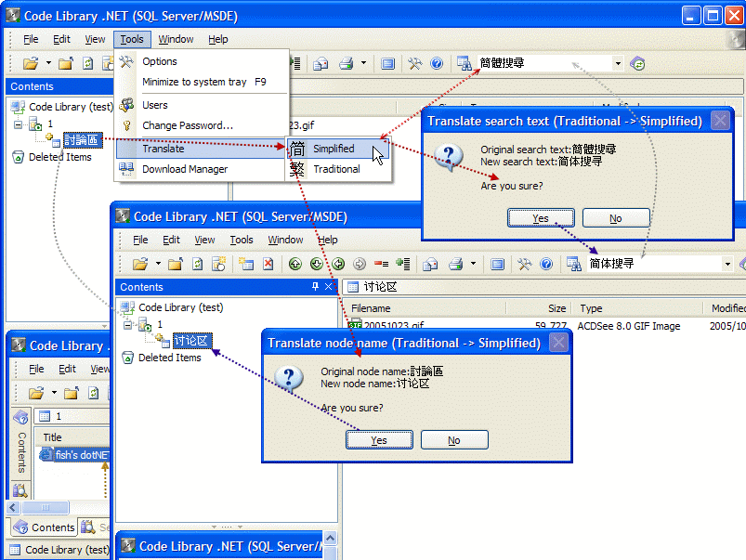Click No in Translate search text dialog
This screenshot has height=560, width=746.
click(x=616, y=218)
